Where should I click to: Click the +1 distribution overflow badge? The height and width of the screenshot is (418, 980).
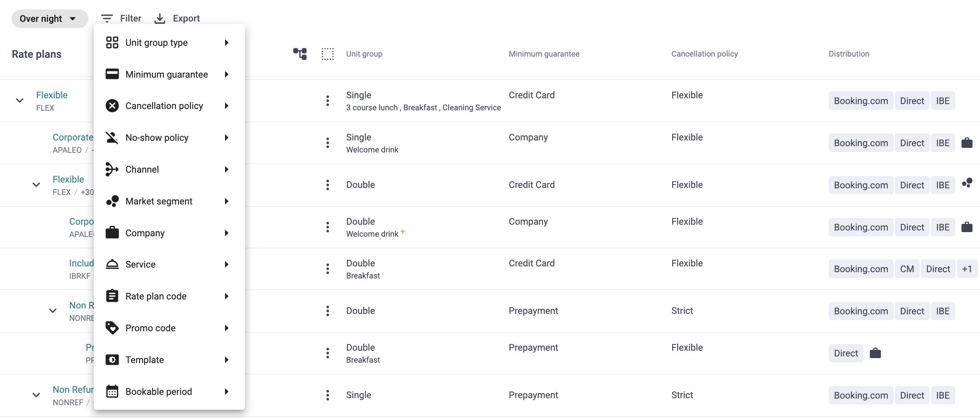[967, 269]
